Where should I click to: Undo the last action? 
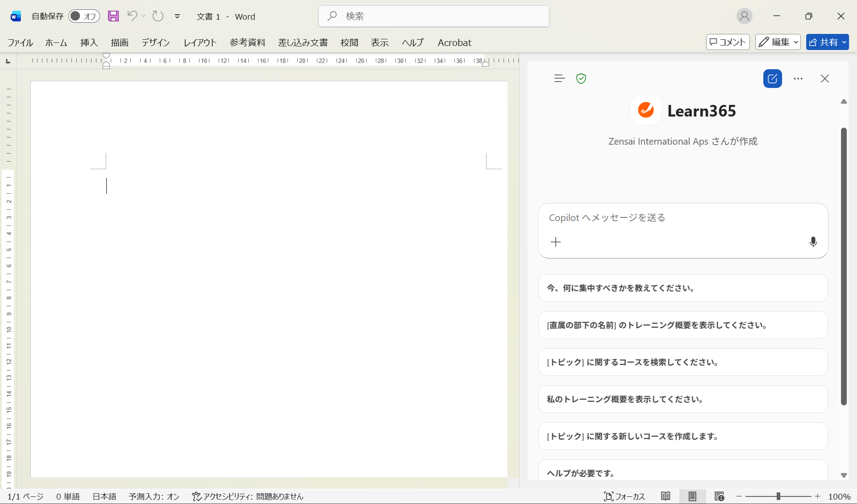tap(132, 16)
